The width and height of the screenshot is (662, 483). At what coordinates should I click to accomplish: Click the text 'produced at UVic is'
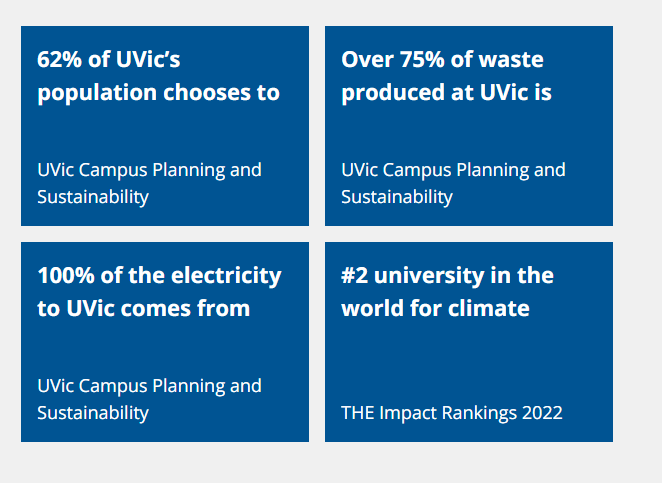pos(446,92)
